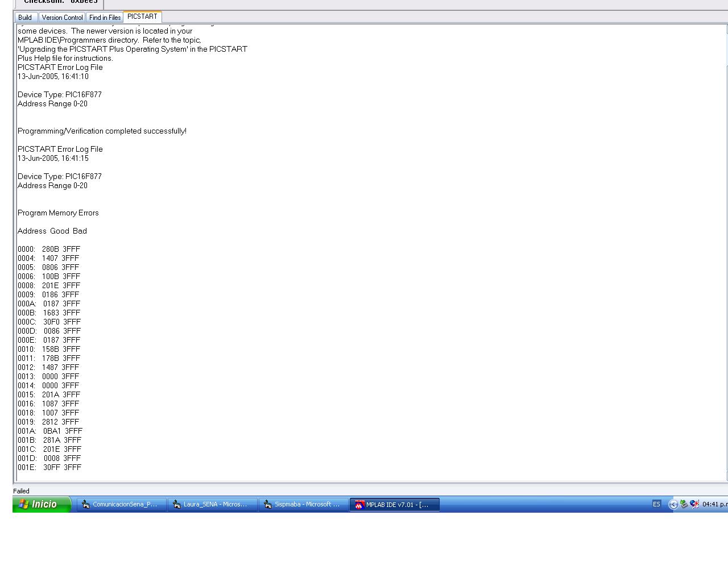Click the MPLAB icon in taskbar button
This screenshot has height=582, width=728.
(x=359, y=504)
